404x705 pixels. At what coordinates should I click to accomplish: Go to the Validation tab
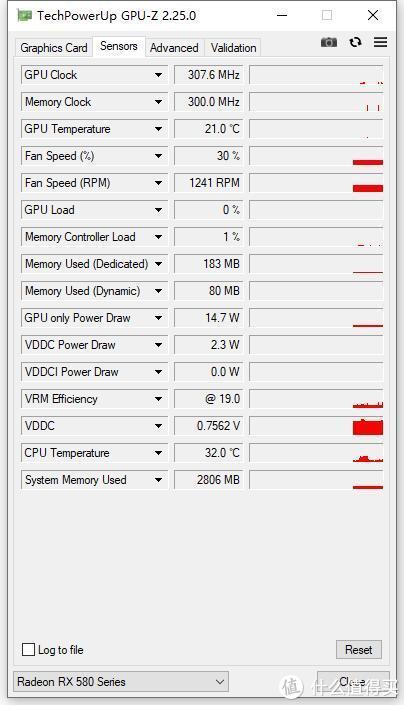click(233, 48)
